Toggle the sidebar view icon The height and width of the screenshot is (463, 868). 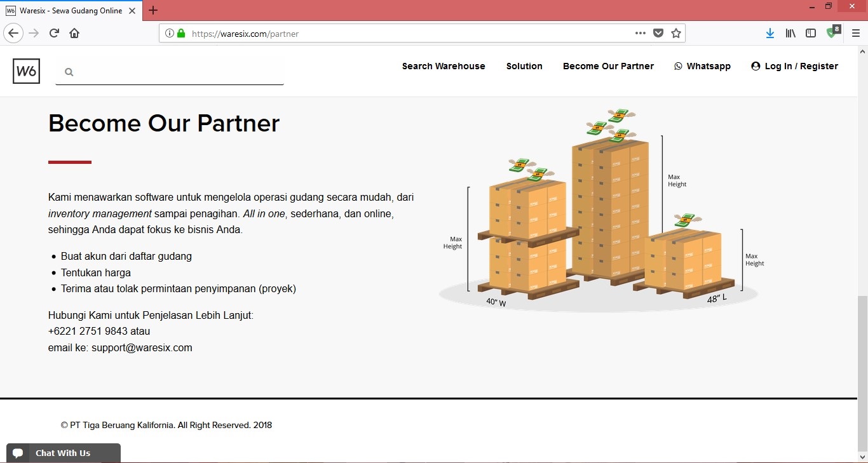(811, 34)
